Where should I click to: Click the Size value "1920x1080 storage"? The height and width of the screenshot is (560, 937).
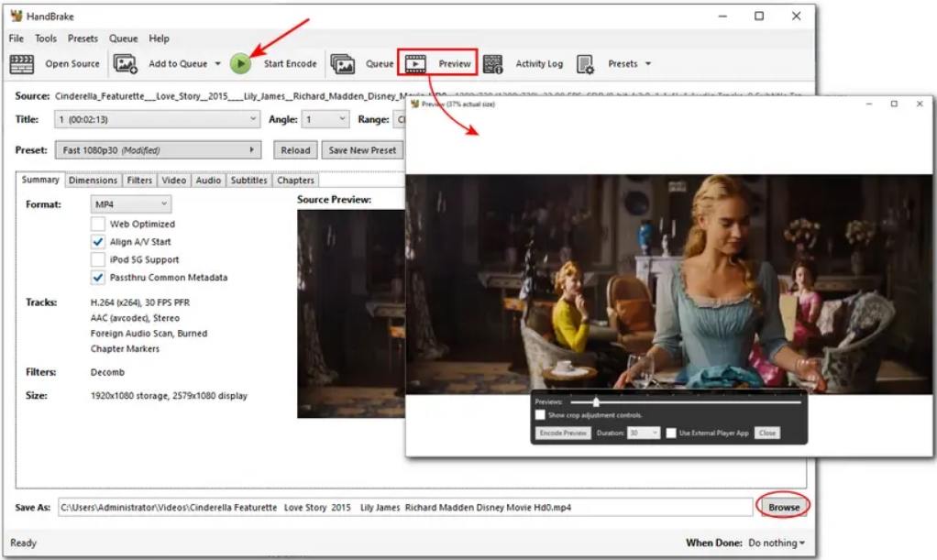[x=129, y=396]
